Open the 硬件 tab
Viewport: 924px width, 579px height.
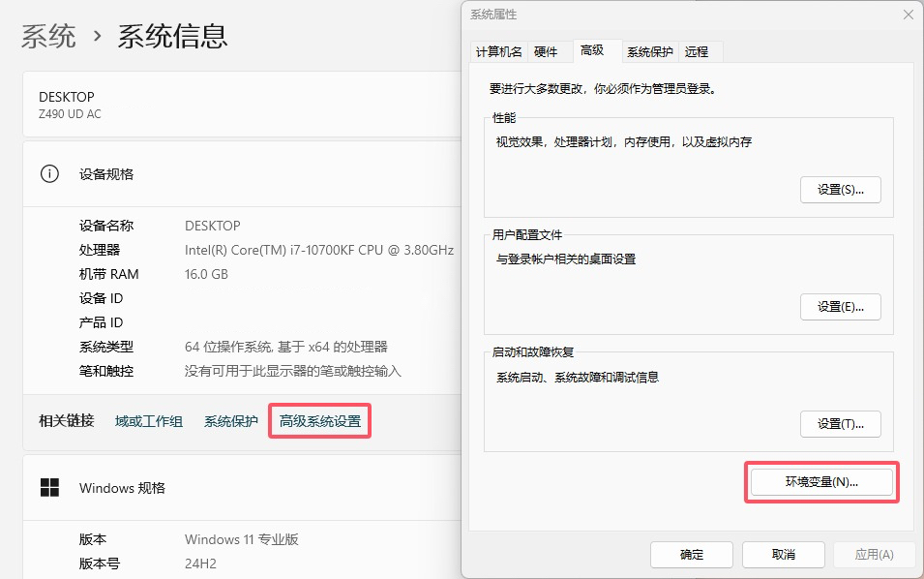coord(546,52)
